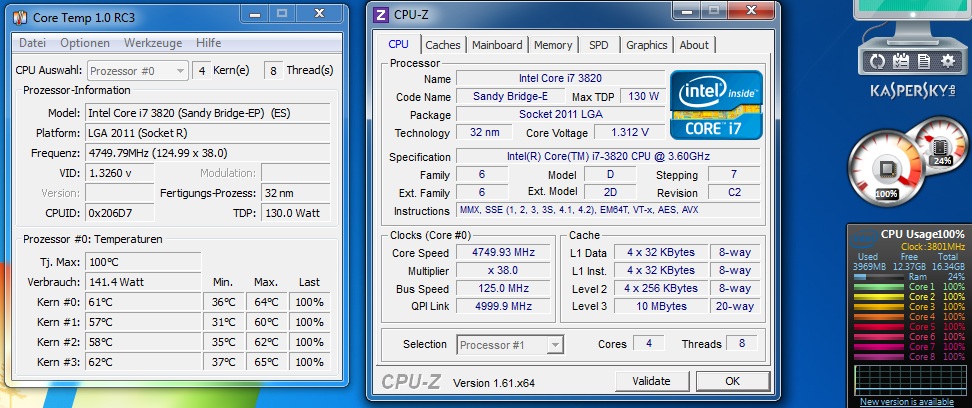Click the Platform value LGA 2011 (Socket R)
Image resolution: width=972 pixels, height=408 pixels.
207,133
